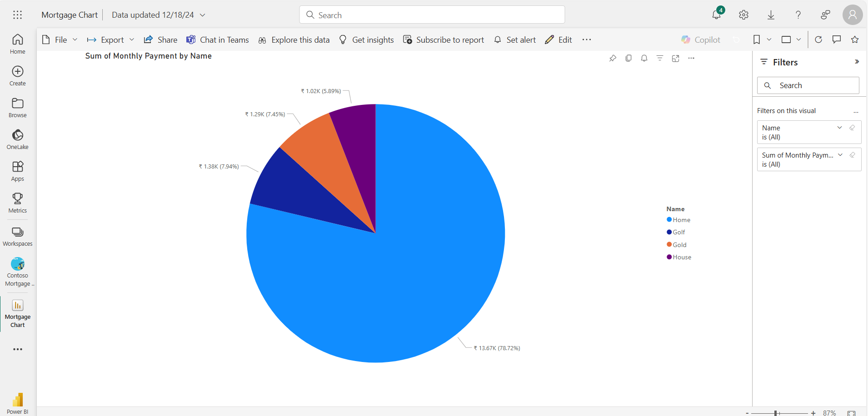Viewport: 868px width, 416px height.
Task: Click Subscribe to report
Action: [444, 40]
